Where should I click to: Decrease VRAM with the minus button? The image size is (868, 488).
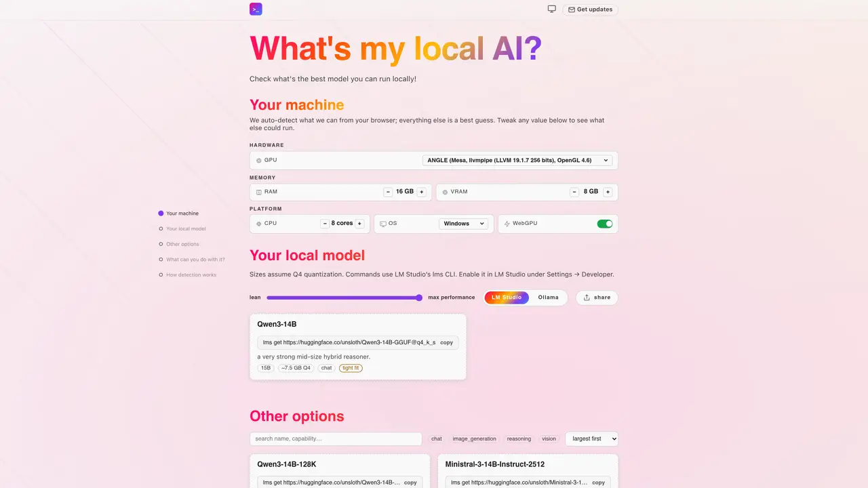[574, 192]
